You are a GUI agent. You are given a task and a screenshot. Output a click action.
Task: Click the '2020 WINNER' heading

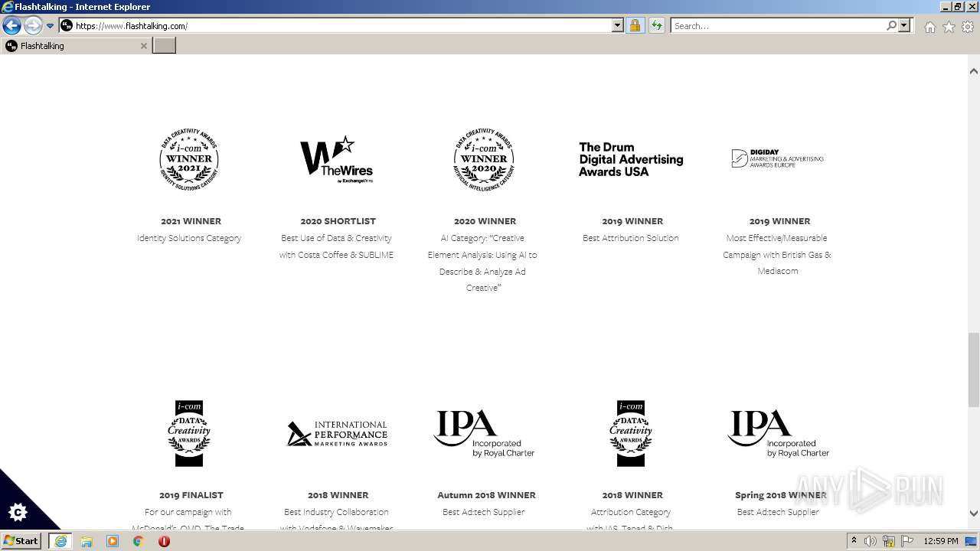485,221
